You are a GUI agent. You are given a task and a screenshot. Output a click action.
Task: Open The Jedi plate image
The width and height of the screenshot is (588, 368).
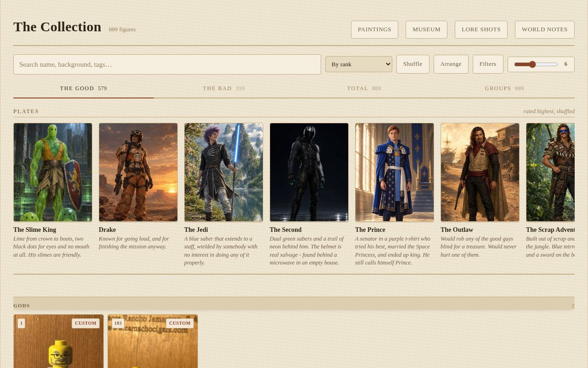[224, 172]
